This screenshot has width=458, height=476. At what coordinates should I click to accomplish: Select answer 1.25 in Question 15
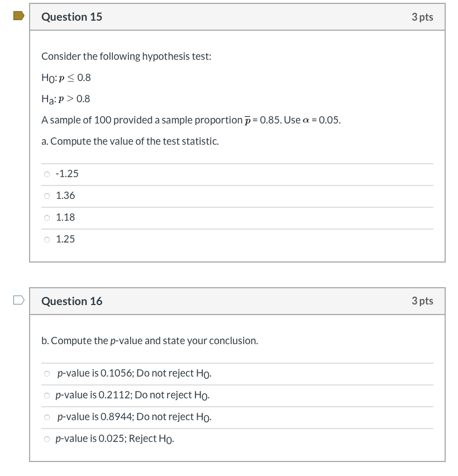tap(47, 239)
